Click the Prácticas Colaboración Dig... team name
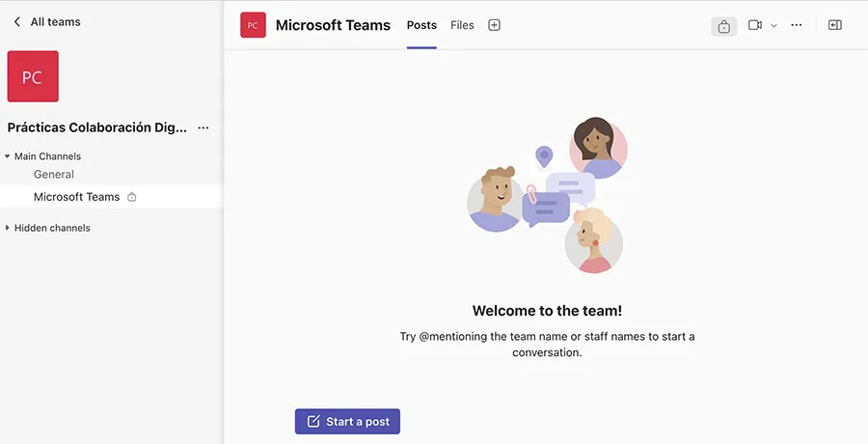 (96, 127)
